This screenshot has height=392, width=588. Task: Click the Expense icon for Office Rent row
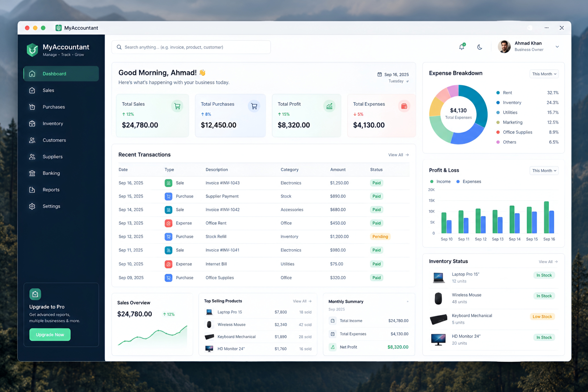(x=168, y=223)
